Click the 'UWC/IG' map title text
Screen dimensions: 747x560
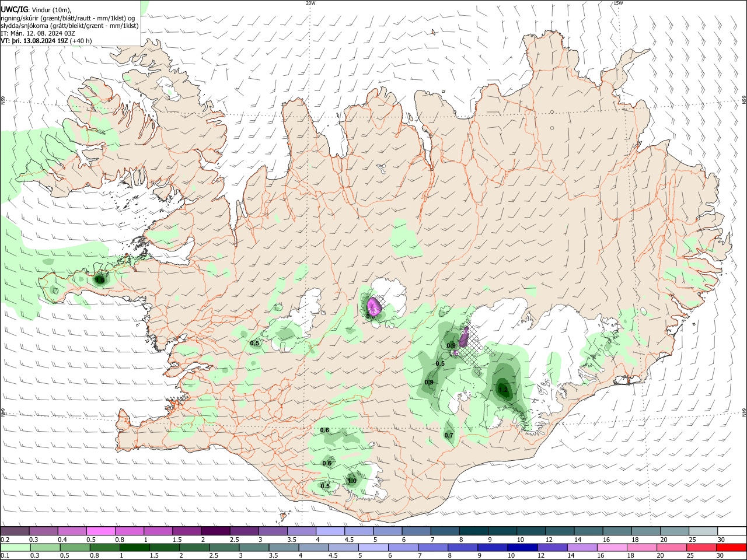(14, 10)
